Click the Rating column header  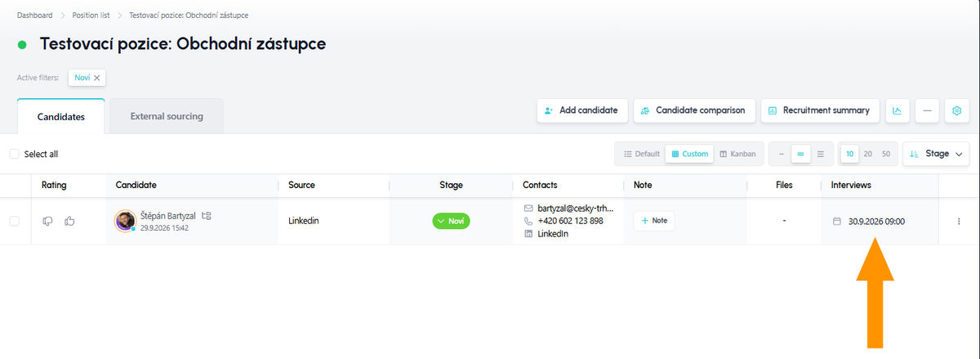[x=54, y=186]
